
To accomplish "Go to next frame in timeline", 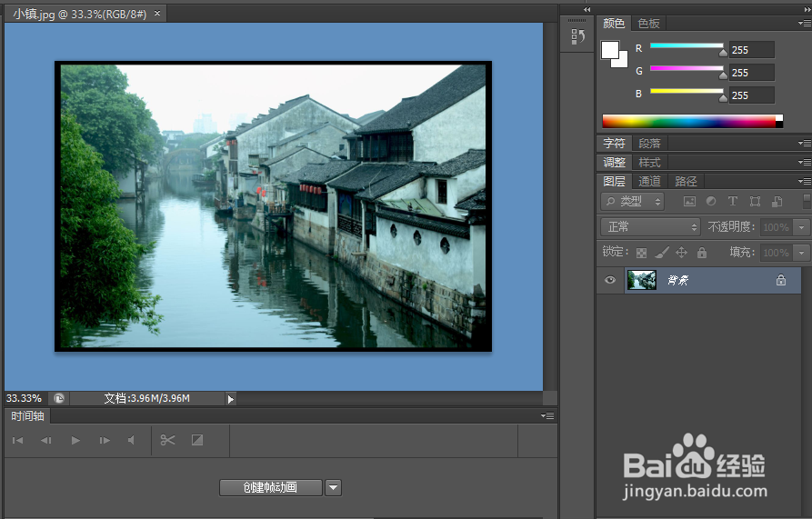I will tap(105, 440).
